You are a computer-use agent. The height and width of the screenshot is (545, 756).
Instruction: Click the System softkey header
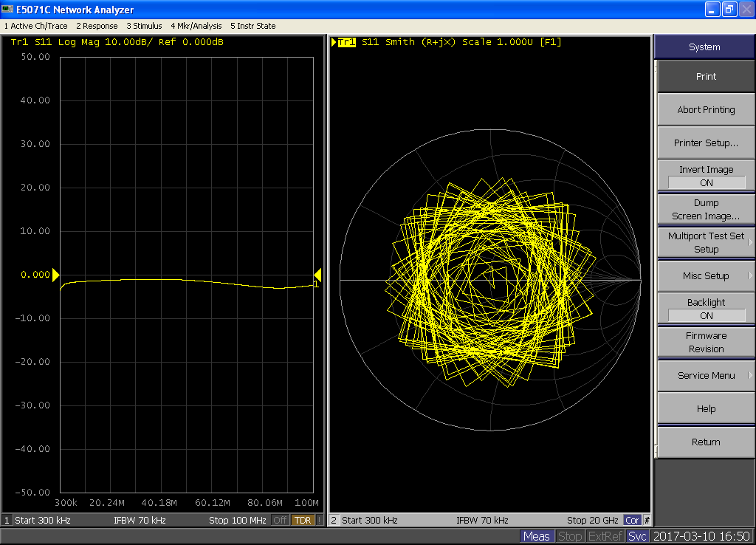tap(704, 47)
